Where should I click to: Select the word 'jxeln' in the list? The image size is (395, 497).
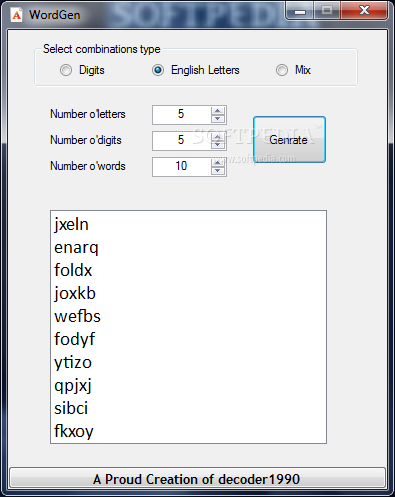pos(71,224)
